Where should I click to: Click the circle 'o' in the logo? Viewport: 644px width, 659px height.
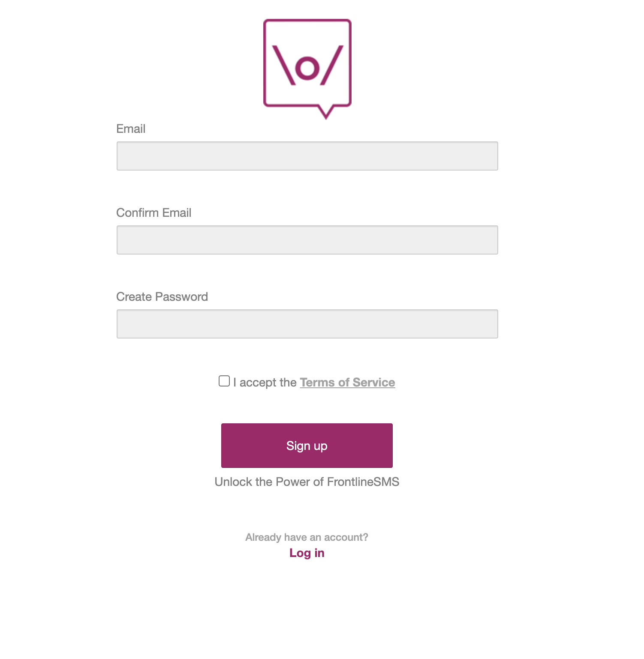click(x=307, y=69)
